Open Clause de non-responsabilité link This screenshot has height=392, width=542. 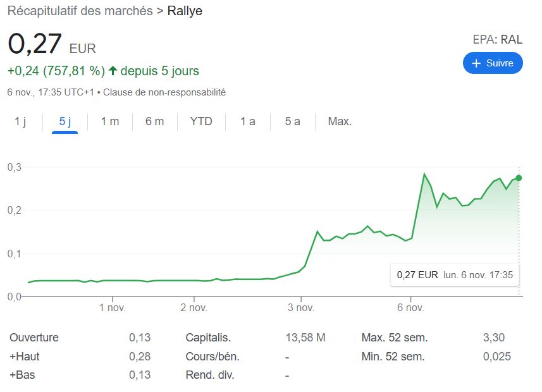(x=164, y=92)
